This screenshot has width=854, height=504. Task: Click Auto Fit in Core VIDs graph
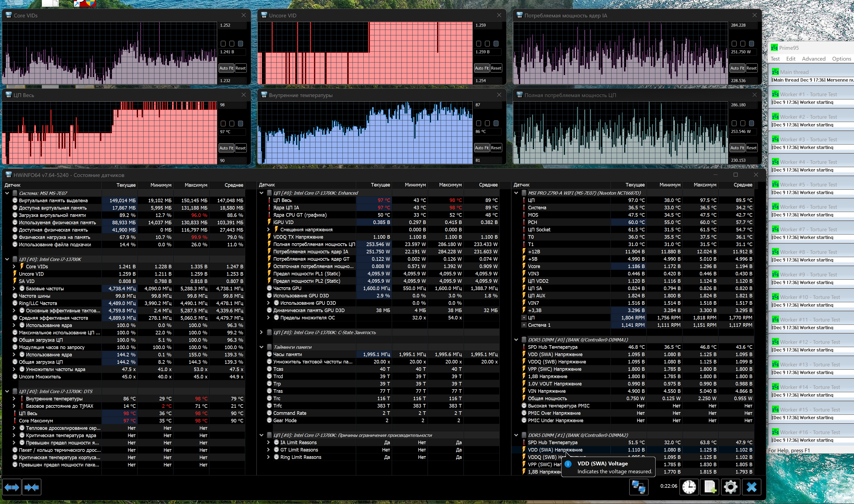(x=226, y=68)
